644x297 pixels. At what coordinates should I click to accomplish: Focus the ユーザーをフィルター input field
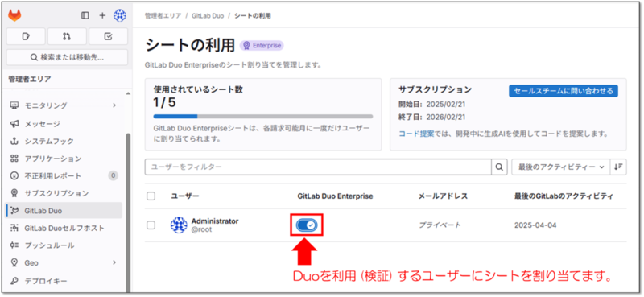coord(318,167)
